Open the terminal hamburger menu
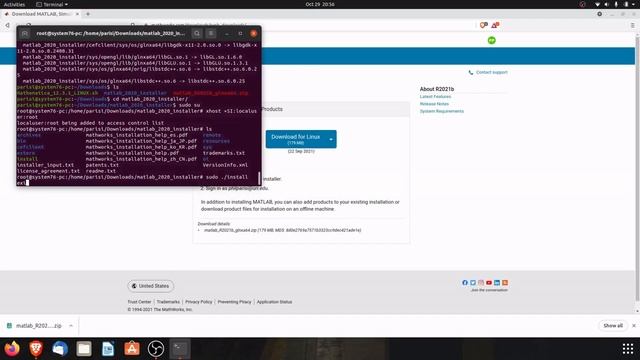 click(x=211, y=33)
